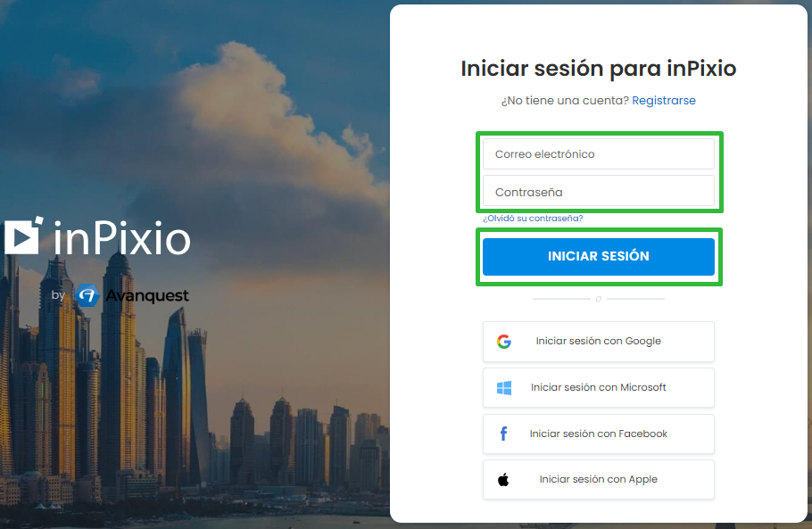Choose Iniciar sesión con Apple text
This screenshot has height=529, width=812.
(598, 479)
